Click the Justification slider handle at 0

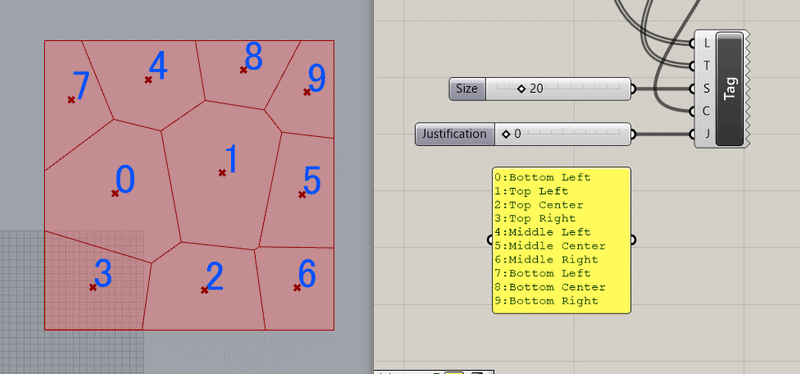click(x=506, y=134)
